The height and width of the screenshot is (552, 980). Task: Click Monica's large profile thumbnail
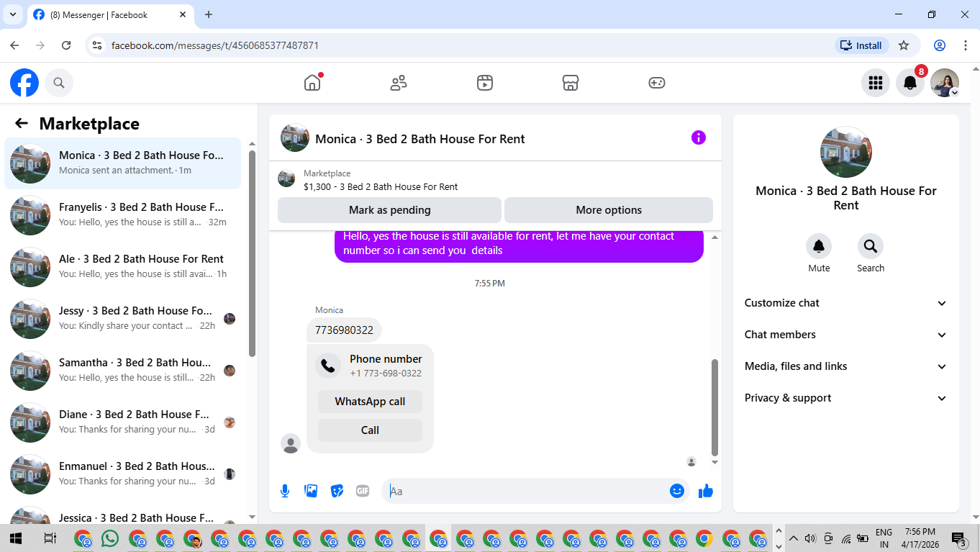click(x=846, y=152)
